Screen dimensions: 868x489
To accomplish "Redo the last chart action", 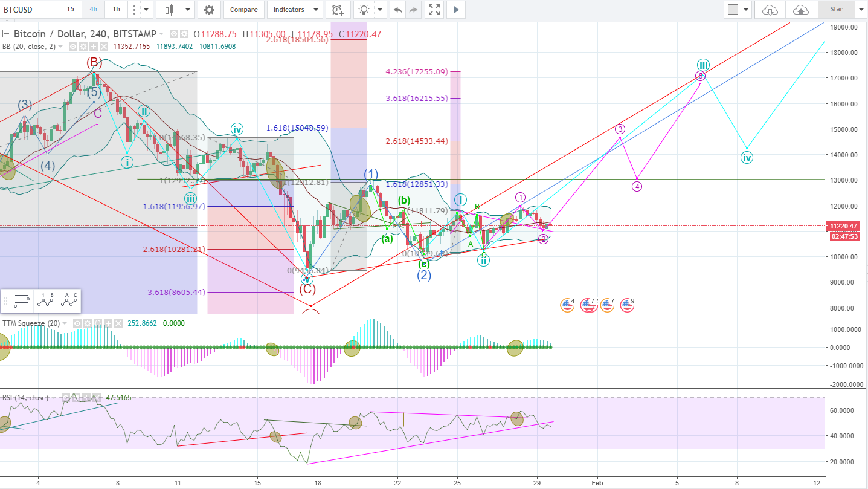I will 414,10.
